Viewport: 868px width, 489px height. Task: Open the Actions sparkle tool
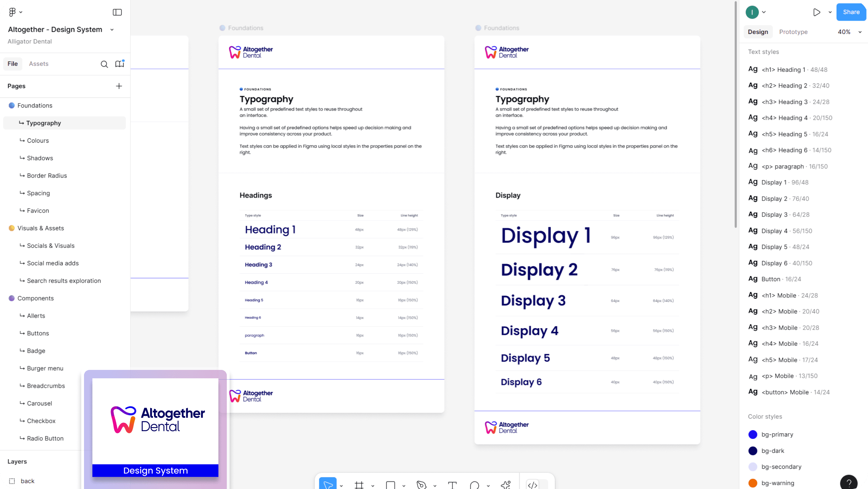coord(505,485)
